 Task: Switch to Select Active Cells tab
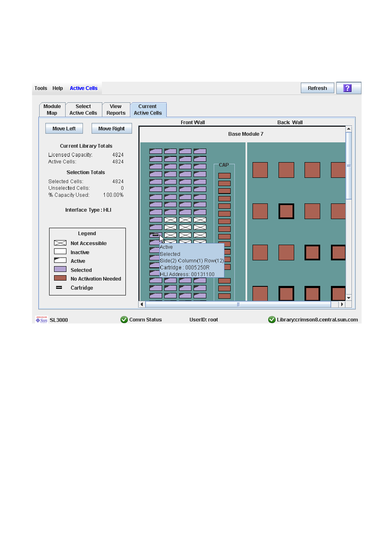(x=83, y=109)
